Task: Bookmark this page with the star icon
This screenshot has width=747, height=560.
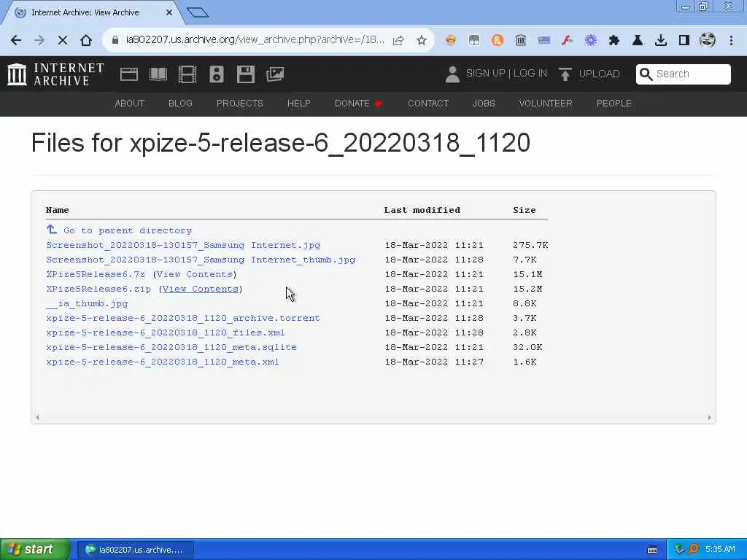Action: [421, 41]
